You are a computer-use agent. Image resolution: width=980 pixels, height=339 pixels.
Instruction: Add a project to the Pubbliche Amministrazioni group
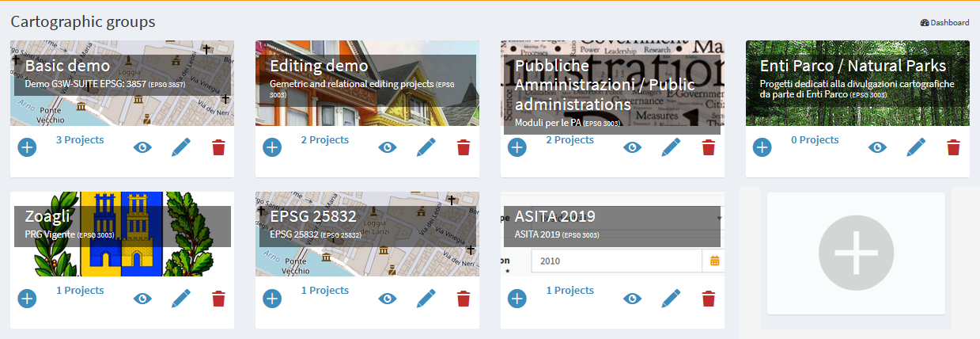pyautogui.click(x=517, y=147)
